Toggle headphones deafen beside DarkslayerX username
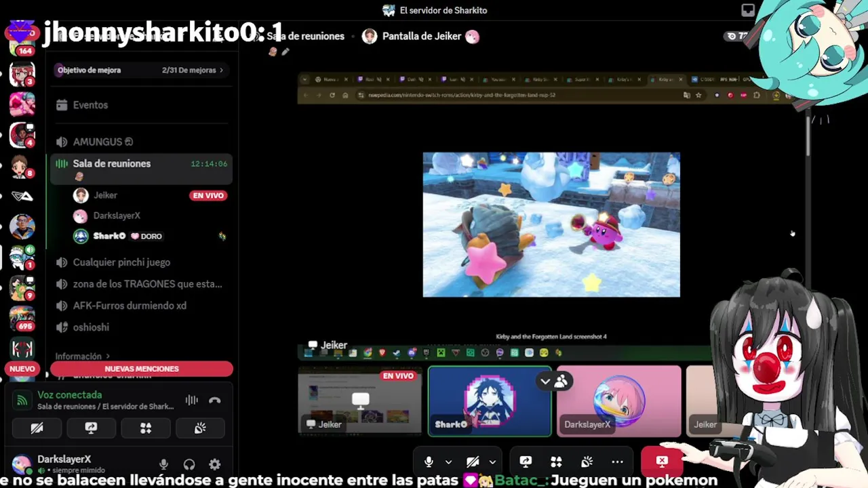 point(189,464)
